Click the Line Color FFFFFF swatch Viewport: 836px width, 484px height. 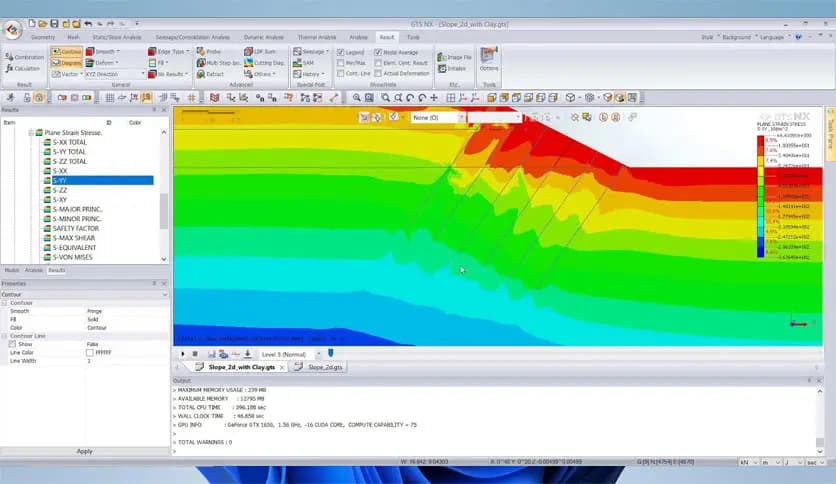pos(90,353)
